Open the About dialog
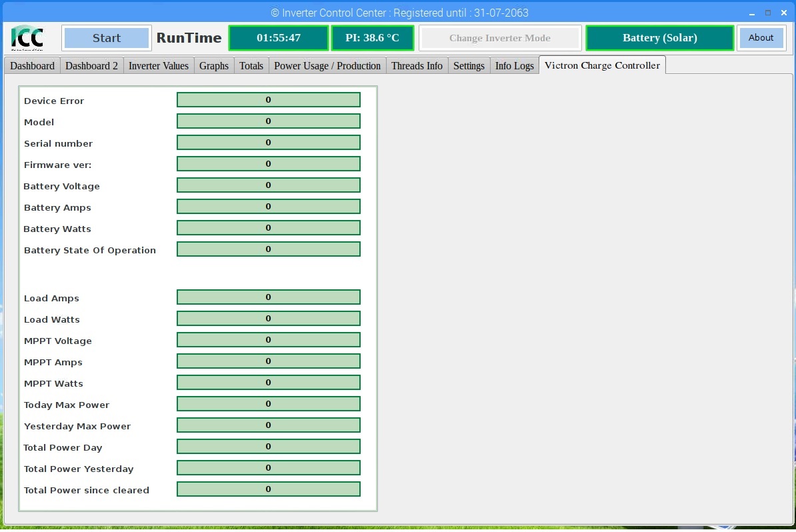The width and height of the screenshot is (796, 532). (x=761, y=37)
